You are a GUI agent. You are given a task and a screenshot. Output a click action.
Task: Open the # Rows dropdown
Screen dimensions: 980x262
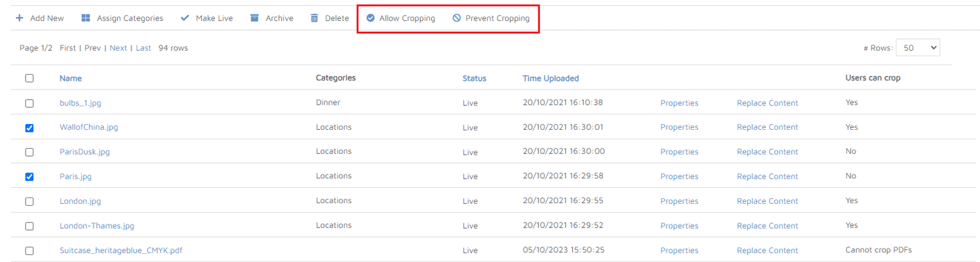point(917,48)
